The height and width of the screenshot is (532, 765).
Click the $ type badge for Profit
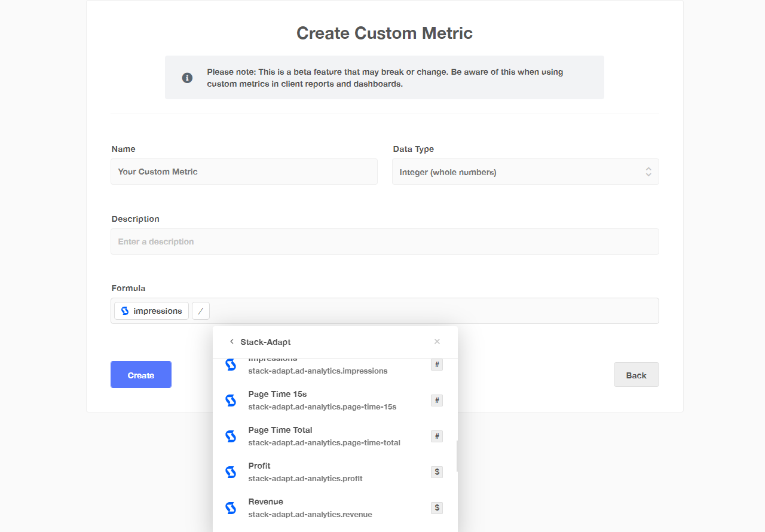tap(437, 472)
